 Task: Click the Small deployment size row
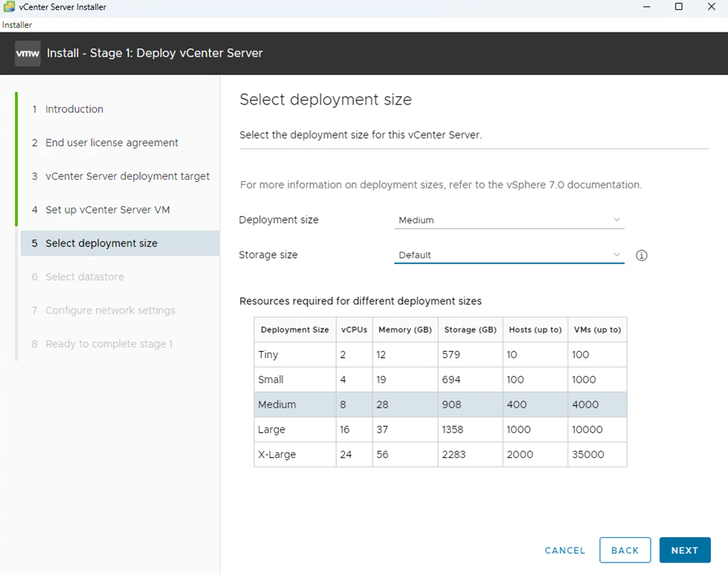pos(440,380)
